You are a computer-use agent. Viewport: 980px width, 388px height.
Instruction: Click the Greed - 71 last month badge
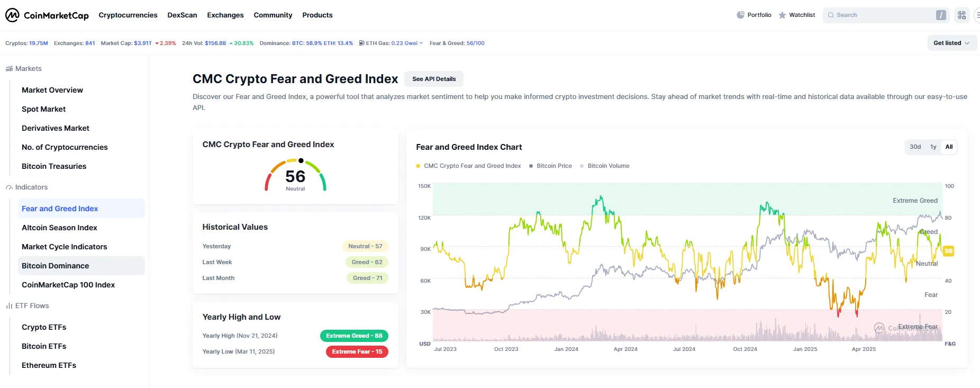[x=367, y=278]
